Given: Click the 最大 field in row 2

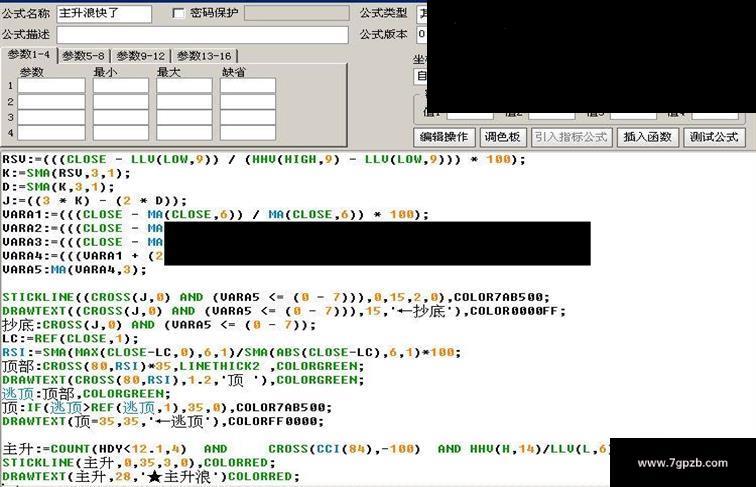Looking at the screenshot, I should point(184,101).
